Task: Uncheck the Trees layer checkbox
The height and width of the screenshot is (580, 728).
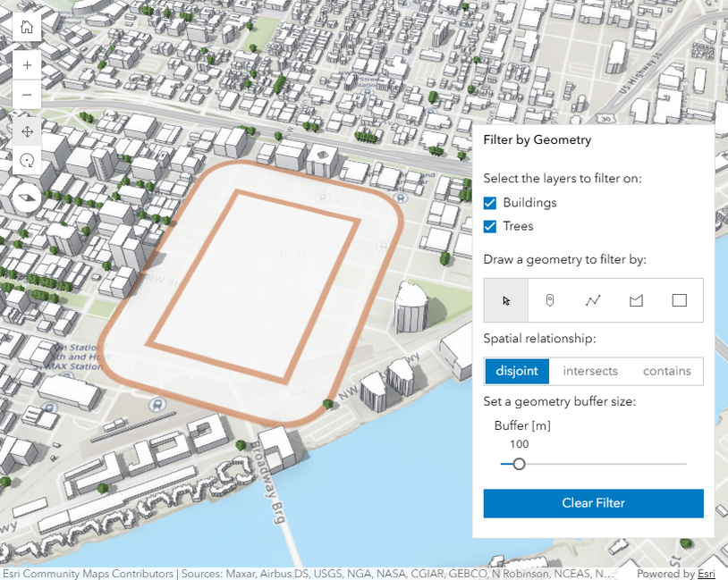Action: (490, 226)
